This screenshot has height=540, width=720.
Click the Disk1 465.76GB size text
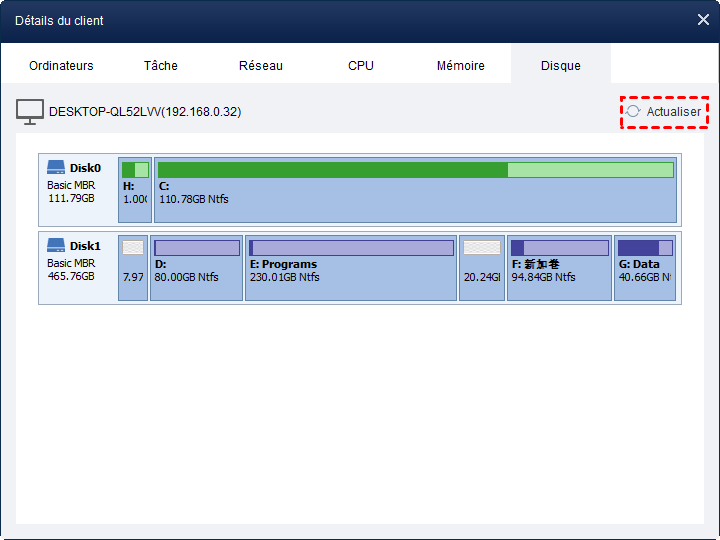(71, 276)
